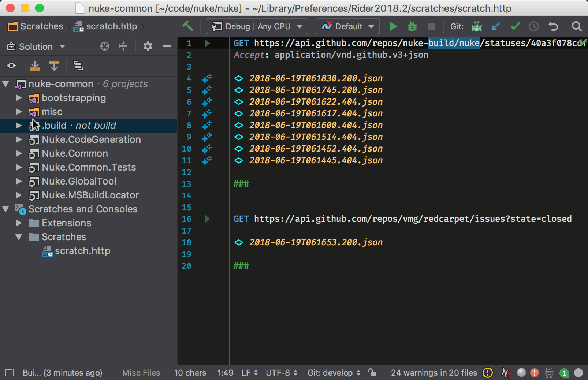
Task: Click the lock icon in the status bar
Action: 372,372
